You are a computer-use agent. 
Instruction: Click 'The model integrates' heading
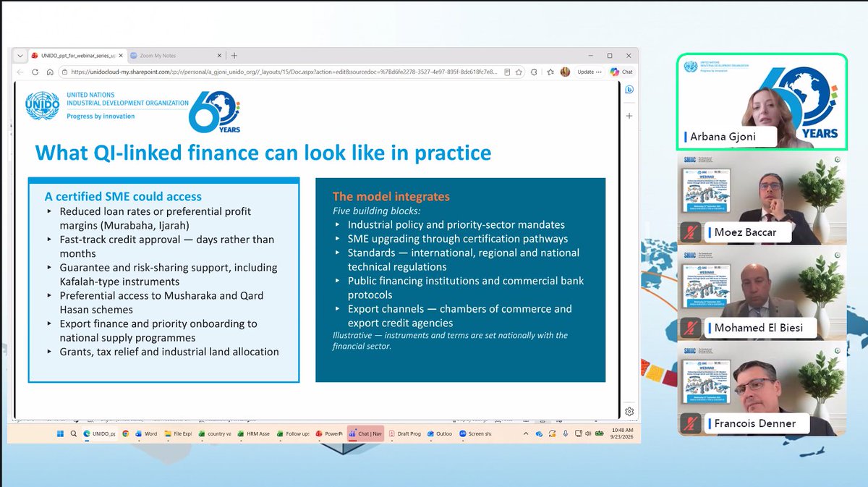click(391, 196)
